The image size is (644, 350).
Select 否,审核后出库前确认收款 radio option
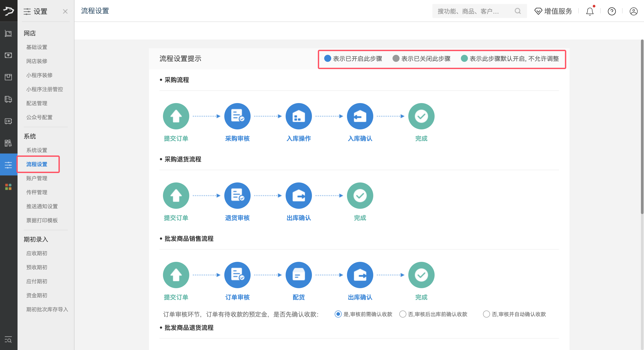click(x=403, y=314)
